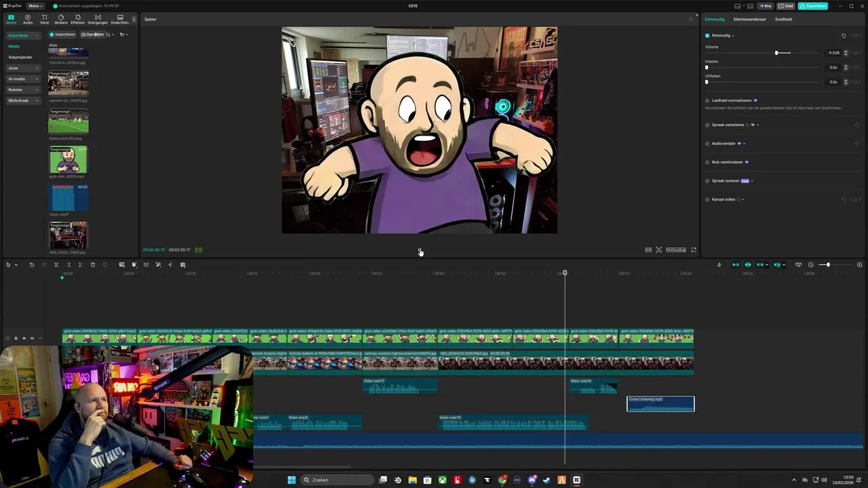
Task: Select Media in the sidebar
Action: click(14, 46)
